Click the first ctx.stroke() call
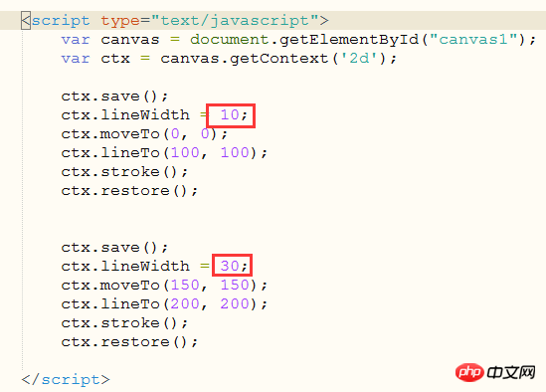Viewport: 546px width, 392px height. click(x=124, y=171)
